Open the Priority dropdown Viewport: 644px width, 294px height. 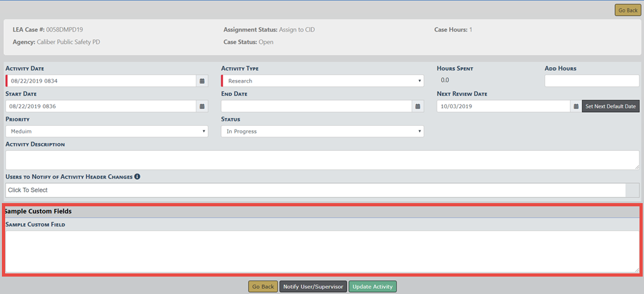coord(106,132)
